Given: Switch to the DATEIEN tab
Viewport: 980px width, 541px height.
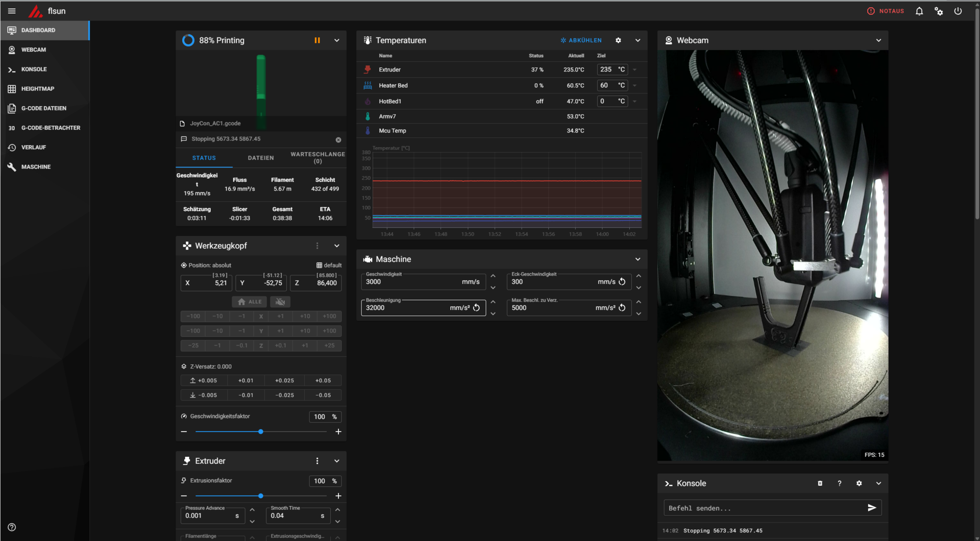Looking at the screenshot, I should coord(261,158).
